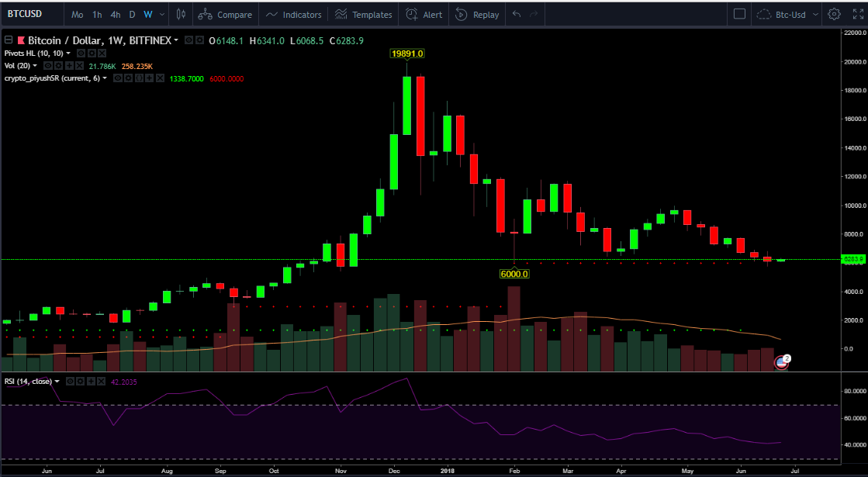Open settings gear for RSI indicator
Viewport: 868px width, 477px height.
(x=81, y=382)
